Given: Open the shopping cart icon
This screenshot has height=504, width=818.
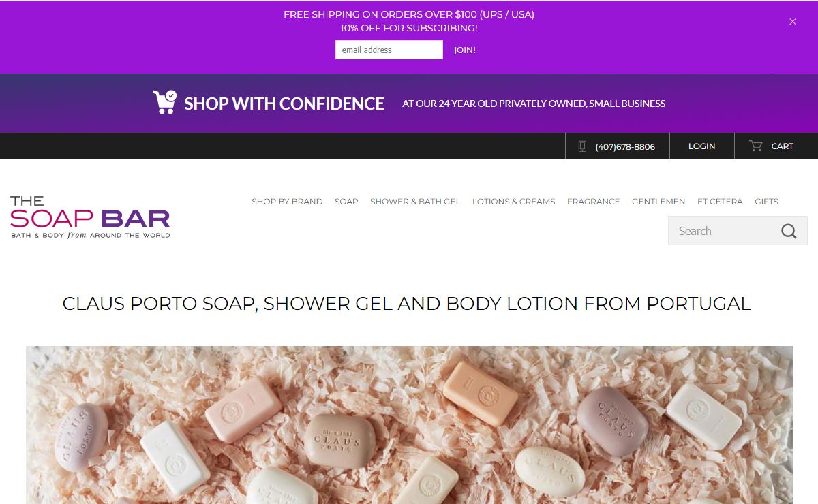Looking at the screenshot, I should [755, 146].
